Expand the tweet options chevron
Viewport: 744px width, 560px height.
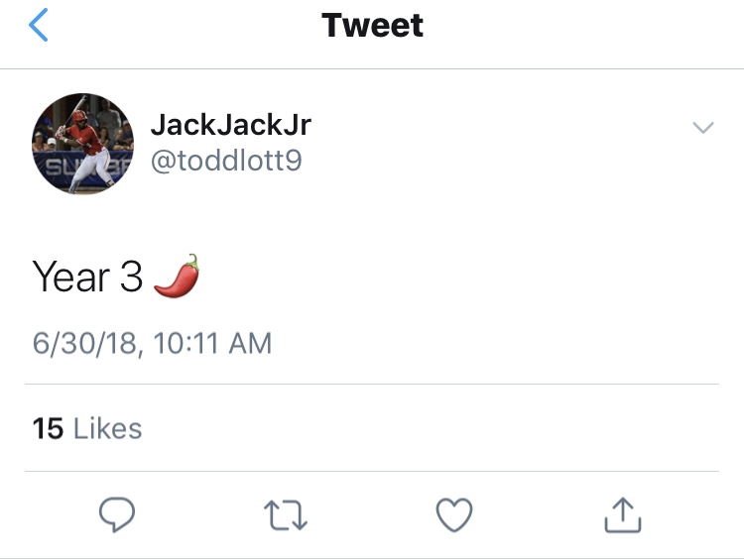702,128
